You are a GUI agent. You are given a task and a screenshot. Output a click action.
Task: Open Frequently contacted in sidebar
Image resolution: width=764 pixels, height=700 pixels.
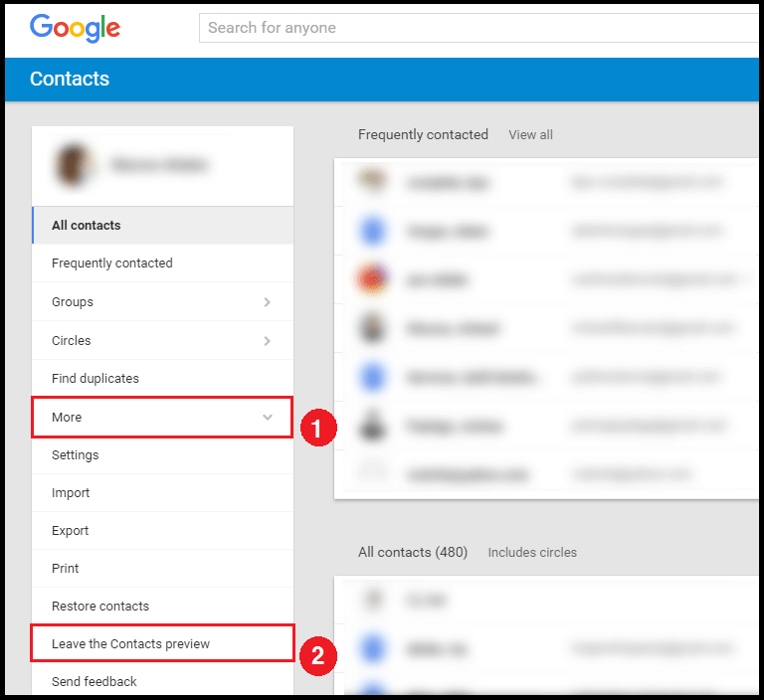coord(163,263)
